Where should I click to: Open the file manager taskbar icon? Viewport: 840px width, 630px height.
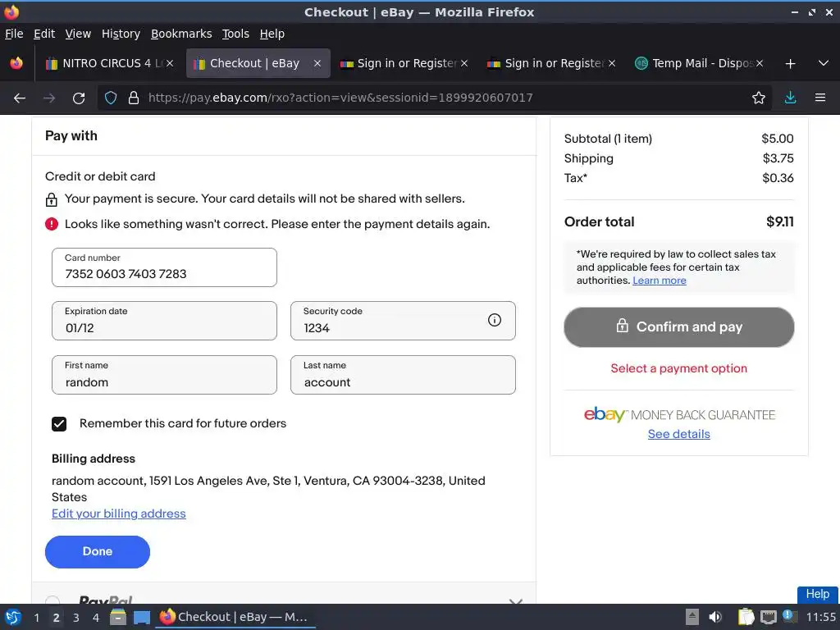(118, 617)
